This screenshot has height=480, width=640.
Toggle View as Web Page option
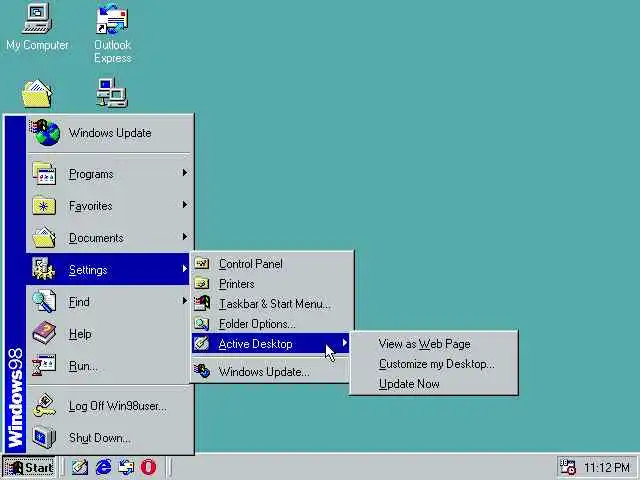[434, 344]
